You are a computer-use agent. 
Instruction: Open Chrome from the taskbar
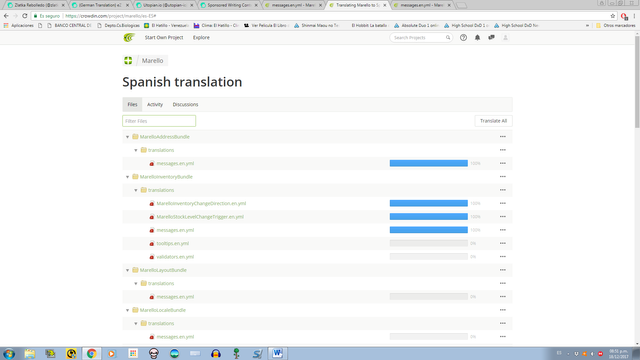[x=91, y=353]
